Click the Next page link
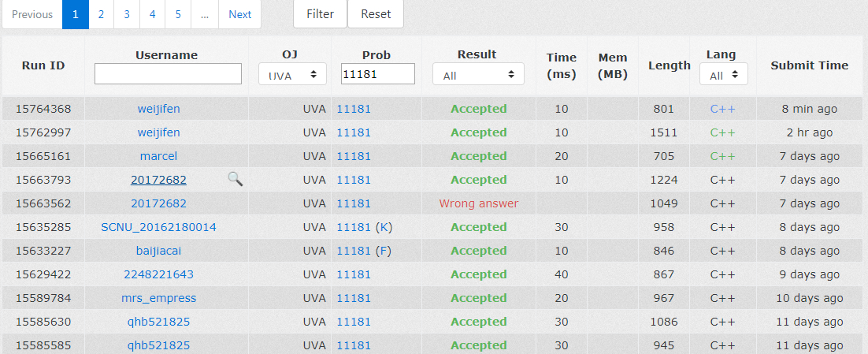868x354 pixels. coord(239,14)
